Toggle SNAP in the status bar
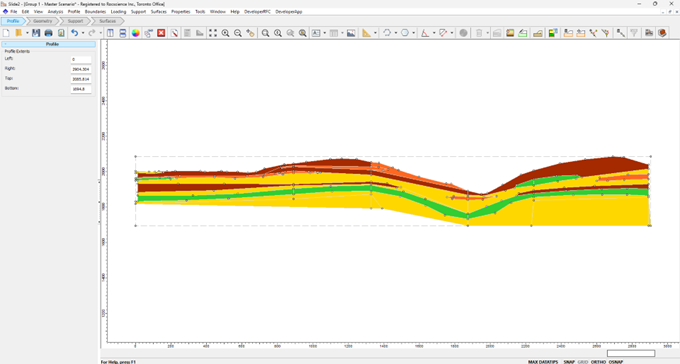680x364 pixels. (569, 362)
